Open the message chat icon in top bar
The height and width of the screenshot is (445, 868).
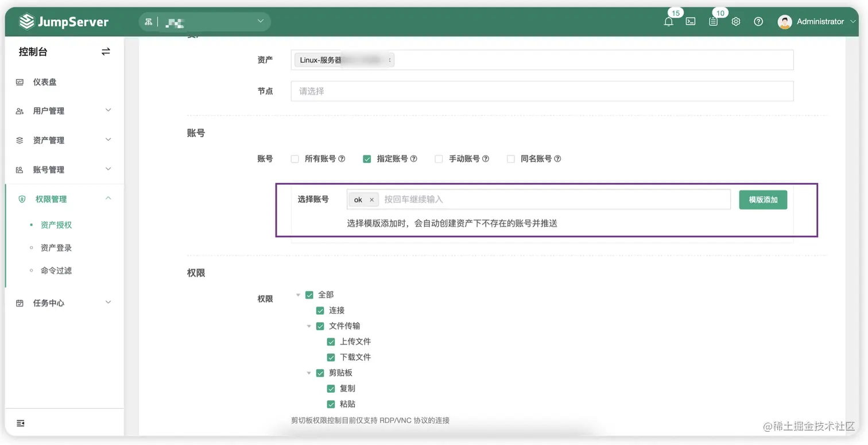(x=690, y=21)
